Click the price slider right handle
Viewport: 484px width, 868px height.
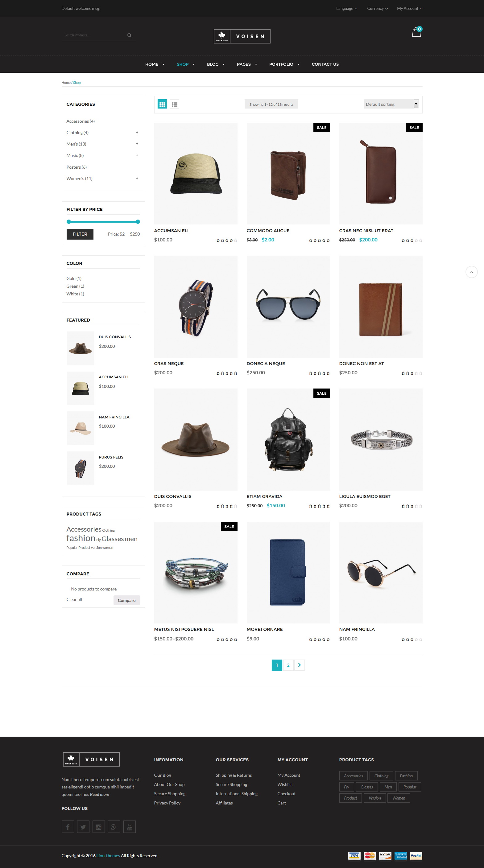[x=138, y=222]
